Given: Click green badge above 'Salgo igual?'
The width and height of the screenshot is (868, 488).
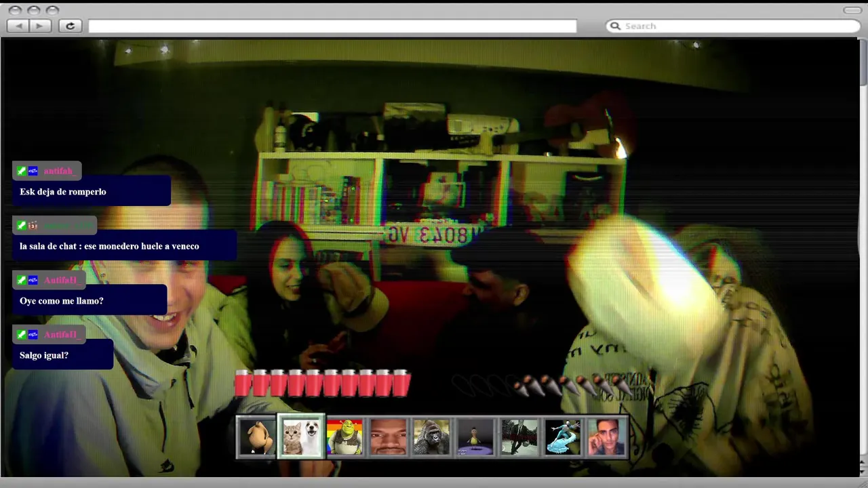Looking at the screenshot, I should pos(22,334).
